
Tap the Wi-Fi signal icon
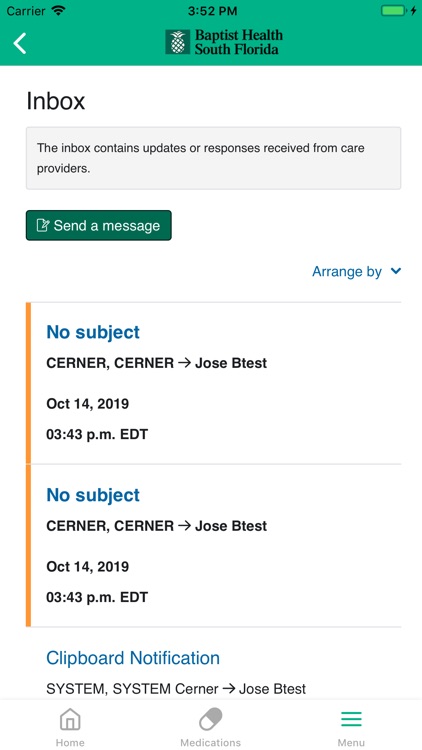(x=59, y=11)
